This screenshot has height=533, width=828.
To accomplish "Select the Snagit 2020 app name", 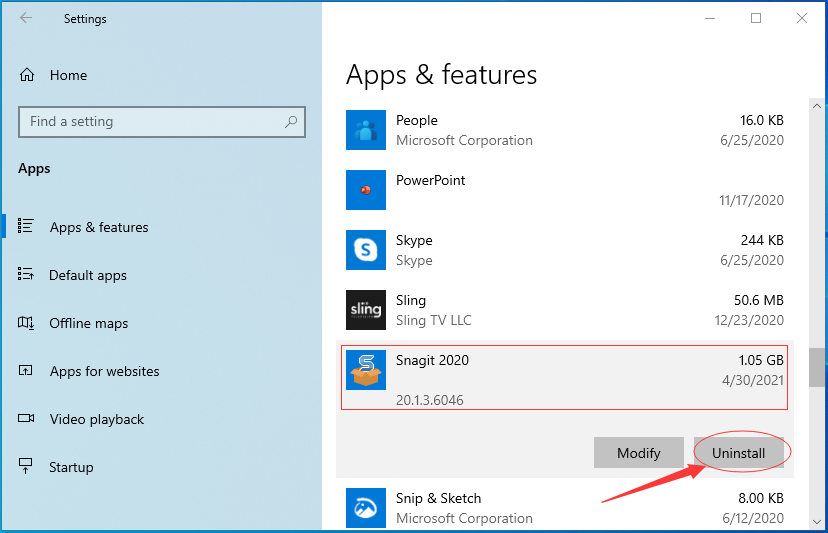I will pyautogui.click(x=432, y=360).
